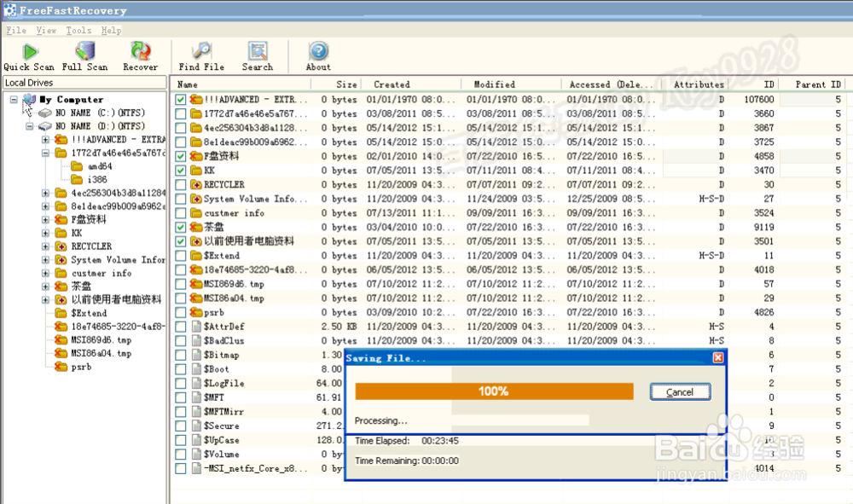This screenshot has width=853, height=504.
Task: Click FreeFastRecovery app icon in title bar
Action: click(x=9, y=9)
